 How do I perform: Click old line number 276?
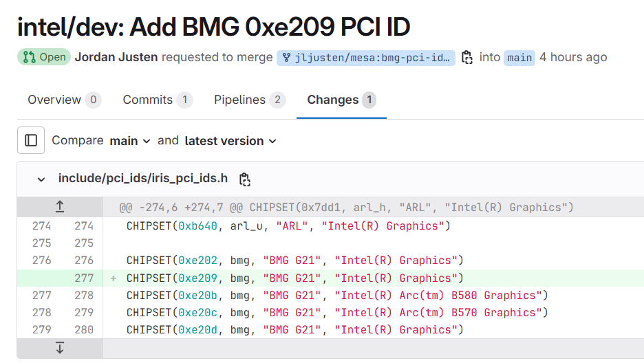(41, 261)
